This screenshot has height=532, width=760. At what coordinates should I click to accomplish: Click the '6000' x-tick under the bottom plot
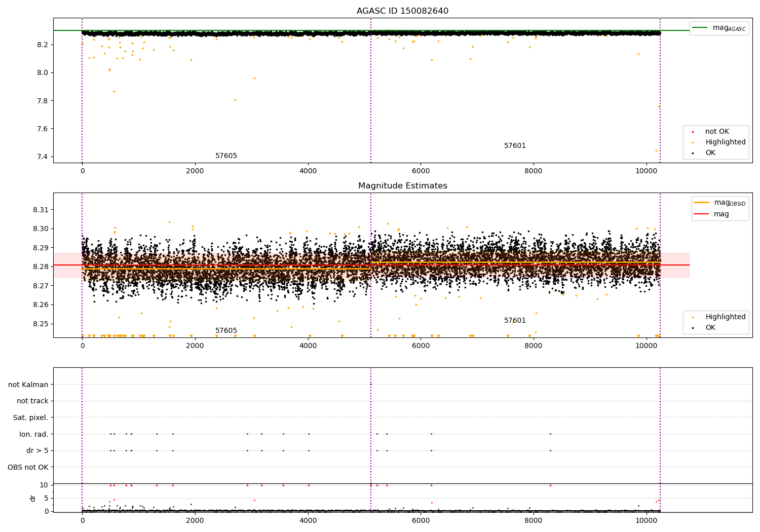(421, 521)
